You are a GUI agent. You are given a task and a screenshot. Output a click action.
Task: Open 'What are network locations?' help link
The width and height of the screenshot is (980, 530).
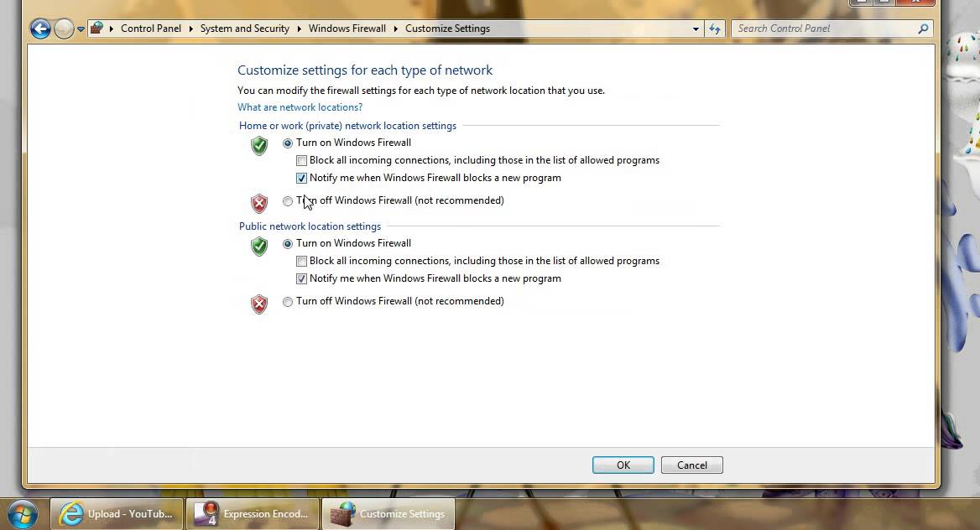[x=300, y=107]
